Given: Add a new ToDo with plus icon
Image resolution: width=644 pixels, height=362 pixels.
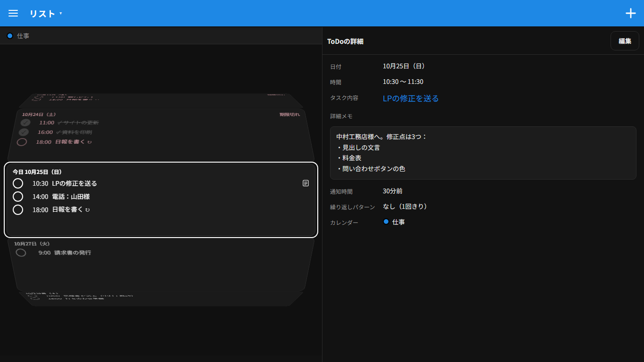Looking at the screenshot, I should coord(631,13).
